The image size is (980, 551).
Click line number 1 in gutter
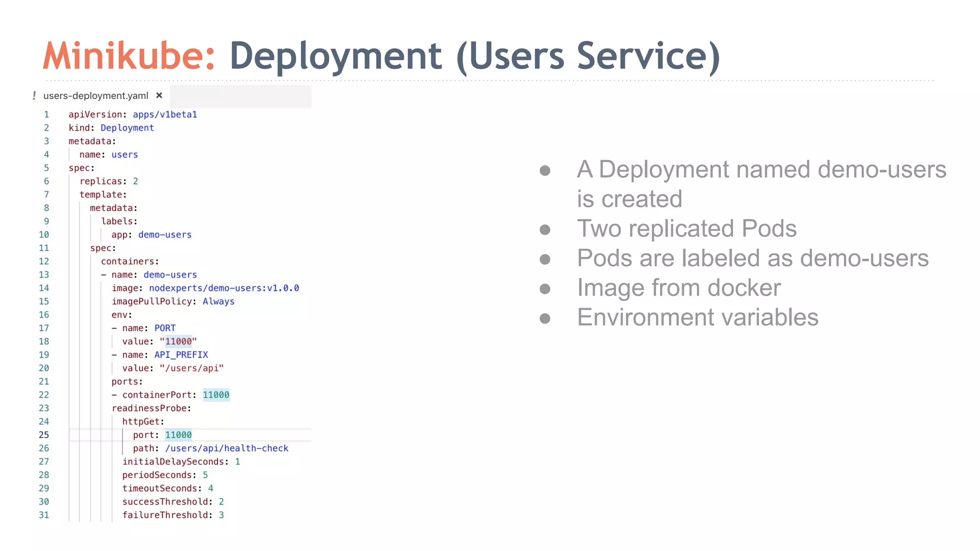tap(46, 114)
